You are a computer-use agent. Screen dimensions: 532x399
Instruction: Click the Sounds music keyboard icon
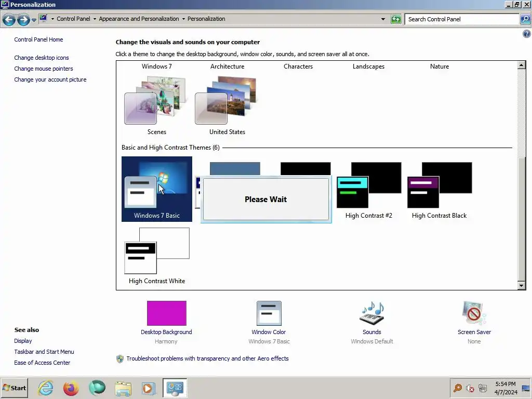(372, 313)
